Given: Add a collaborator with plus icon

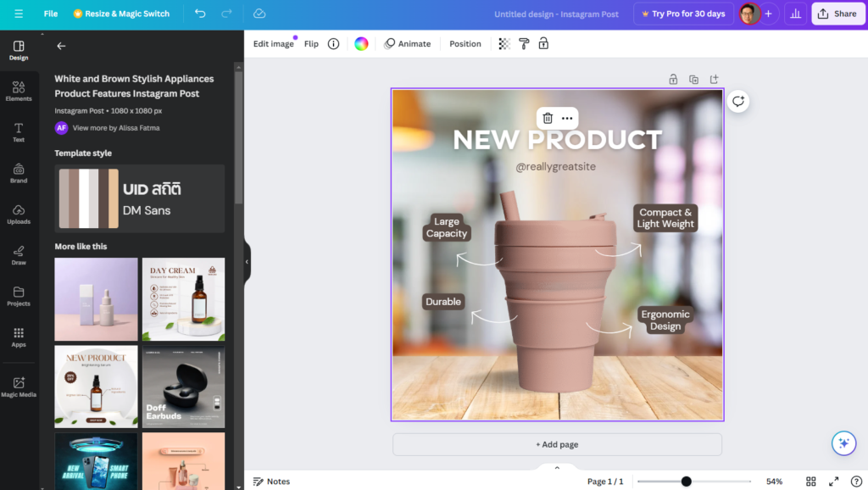Looking at the screenshot, I should tap(768, 14).
